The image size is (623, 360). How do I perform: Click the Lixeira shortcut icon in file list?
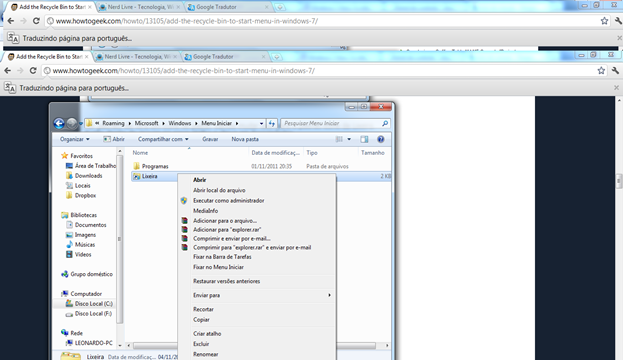136,176
